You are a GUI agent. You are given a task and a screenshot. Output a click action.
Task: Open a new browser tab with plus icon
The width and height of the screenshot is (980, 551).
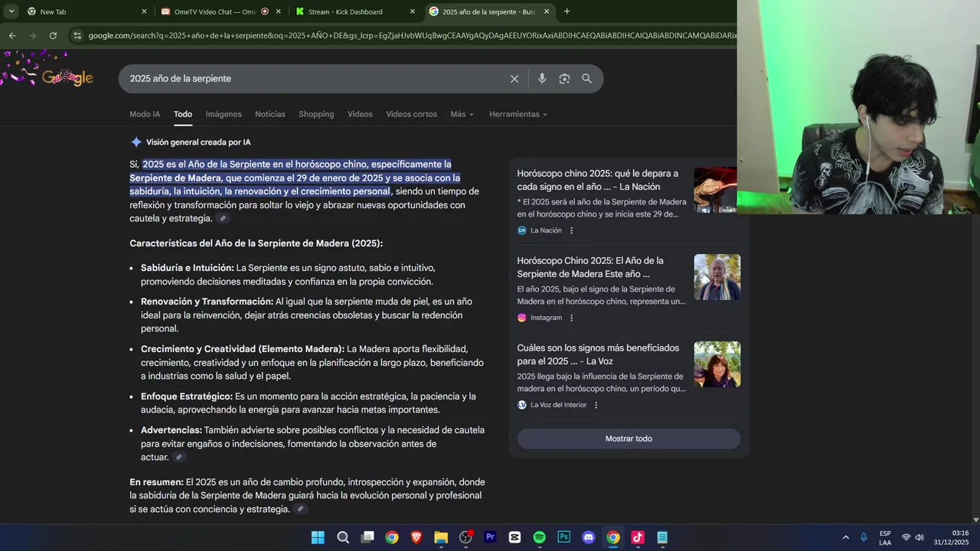[x=567, y=11]
